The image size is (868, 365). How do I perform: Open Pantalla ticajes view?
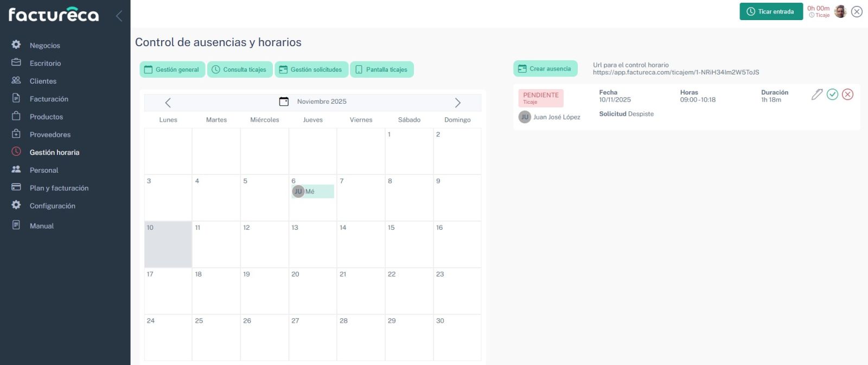tap(381, 70)
